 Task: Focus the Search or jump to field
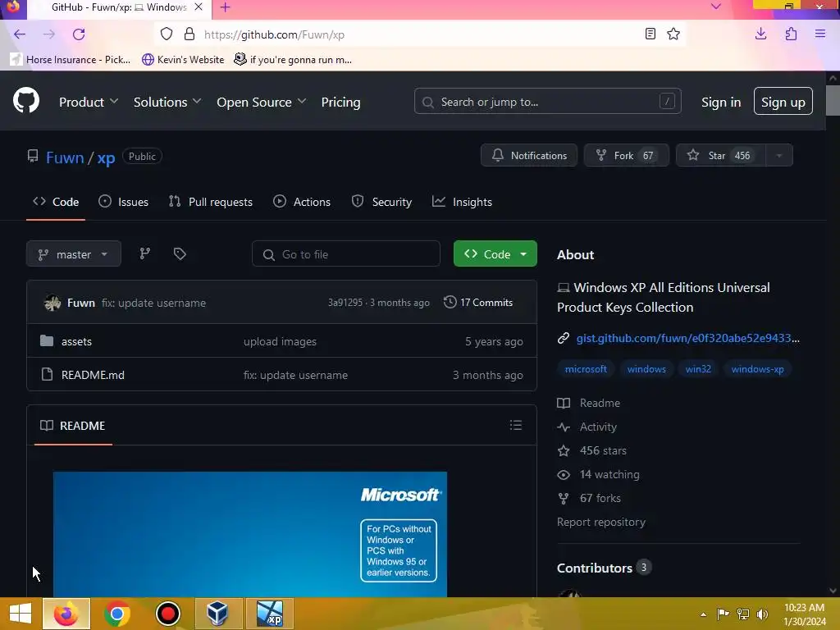547,101
